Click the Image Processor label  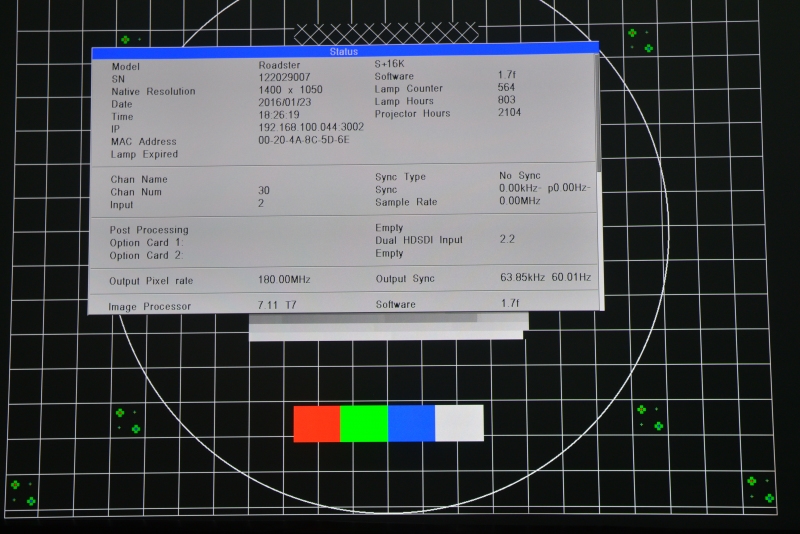[x=149, y=307]
